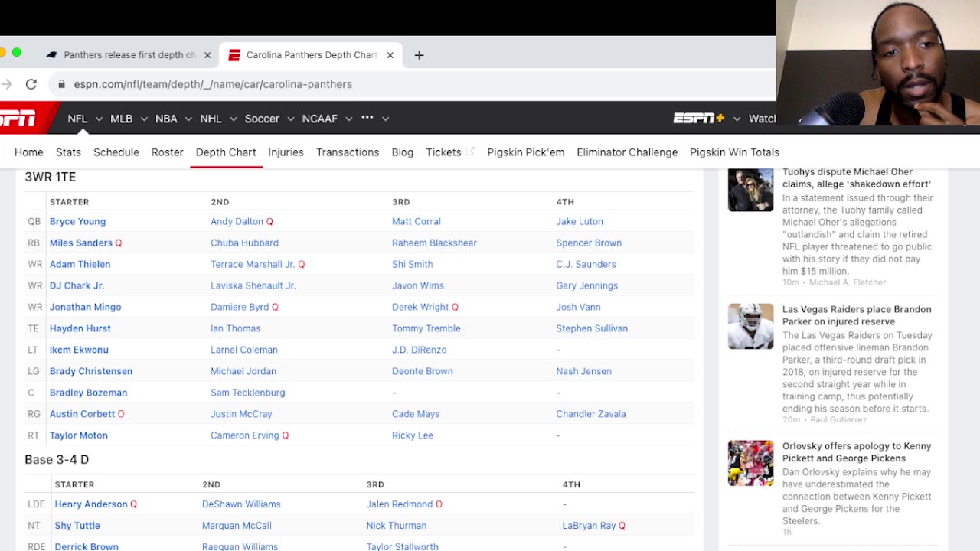The image size is (980, 551).
Task: Open Pigskin Win Totals link
Action: point(735,152)
